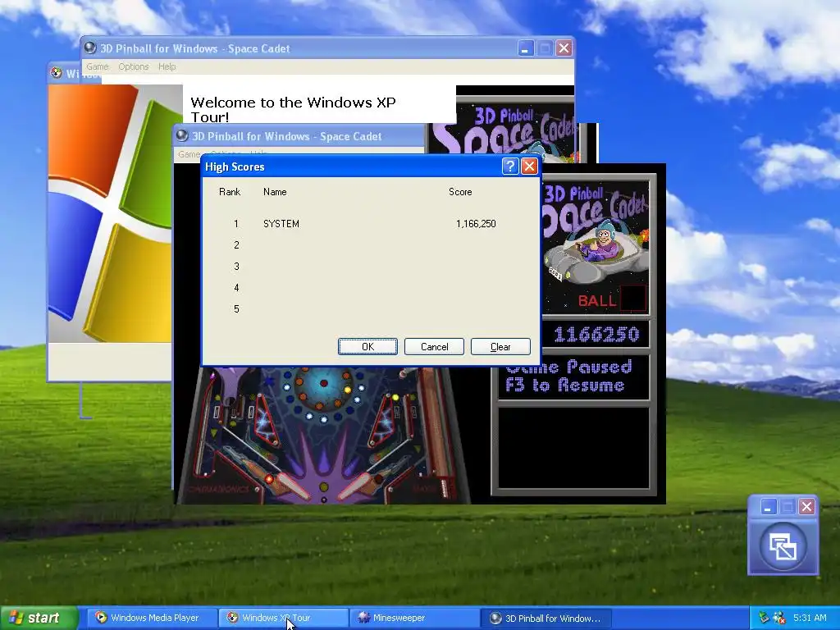Click the High Scores help question-mark button

(510, 167)
